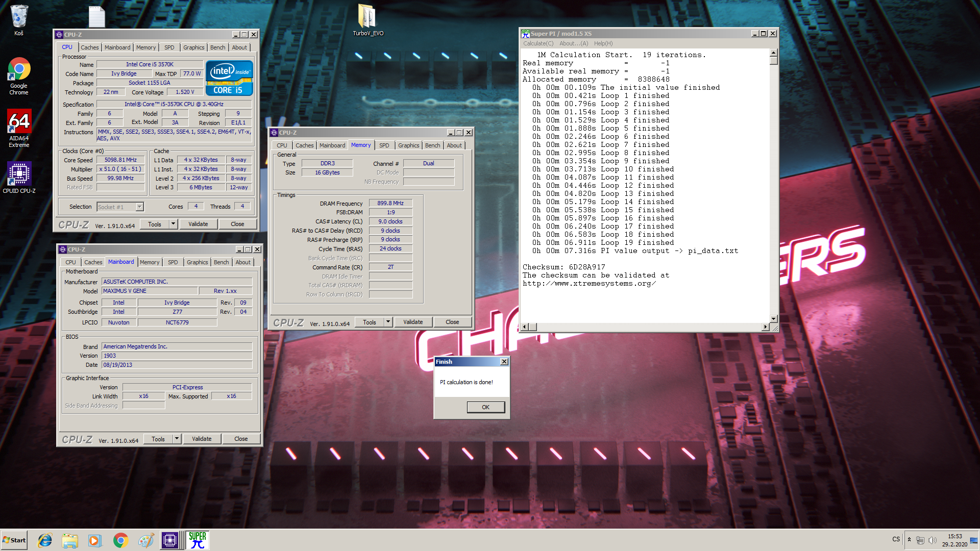
Task: Click the Intel Core i5 logo in CPU-Z
Action: pos(229,78)
